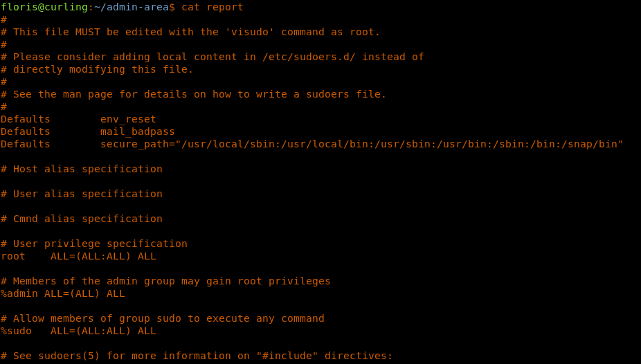This screenshot has height=364, width=641.
Task: Click the secure_path value string
Action: (362, 144)
